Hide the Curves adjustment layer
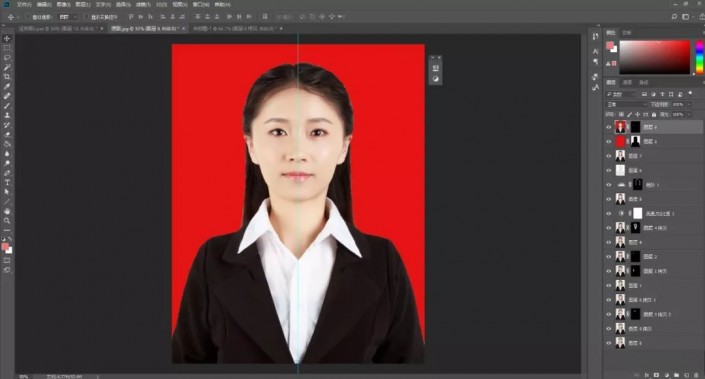705x379 pixels. pyautogui.click(x=609, y=185)
